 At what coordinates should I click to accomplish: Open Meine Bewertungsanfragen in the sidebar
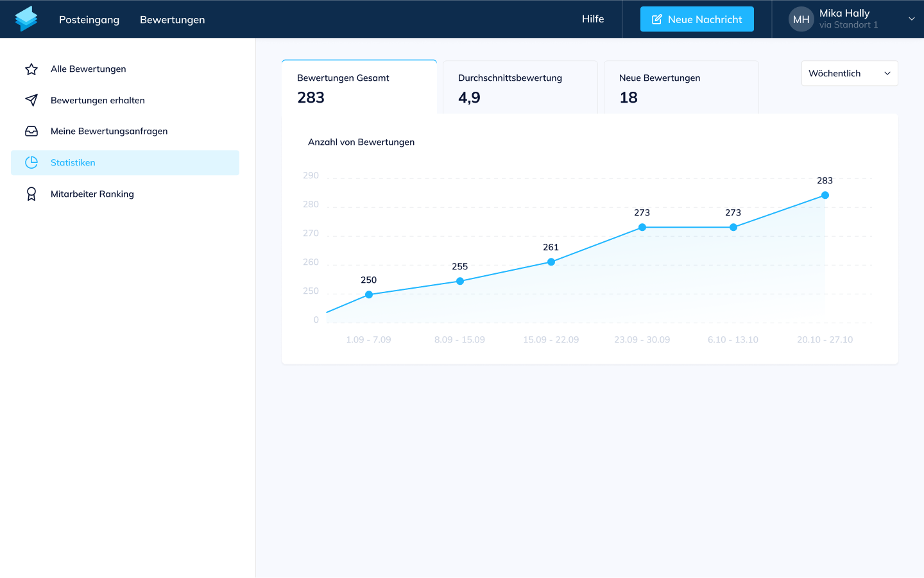coord(109,132)
